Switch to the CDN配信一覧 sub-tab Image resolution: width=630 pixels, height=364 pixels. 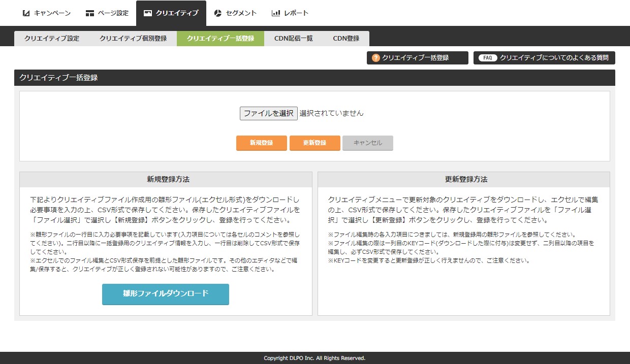[x=294, y=39]
